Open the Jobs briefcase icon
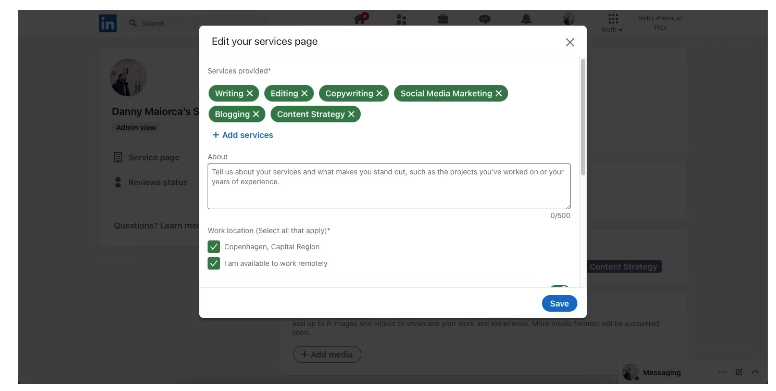 (443, 19)
